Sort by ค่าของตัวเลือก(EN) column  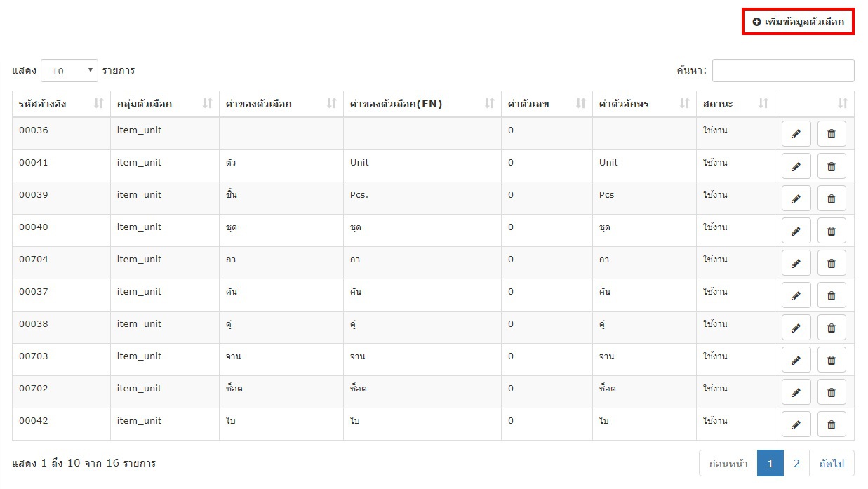click(422, 104)
